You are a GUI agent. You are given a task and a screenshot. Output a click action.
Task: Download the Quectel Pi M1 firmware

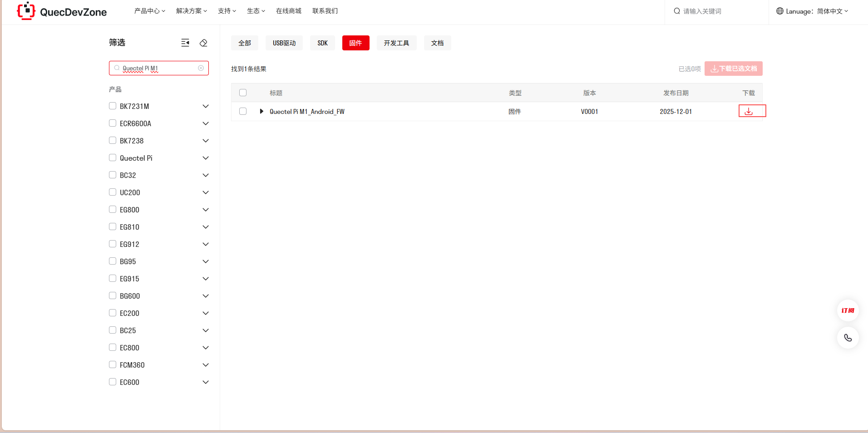tap(749, 111)
